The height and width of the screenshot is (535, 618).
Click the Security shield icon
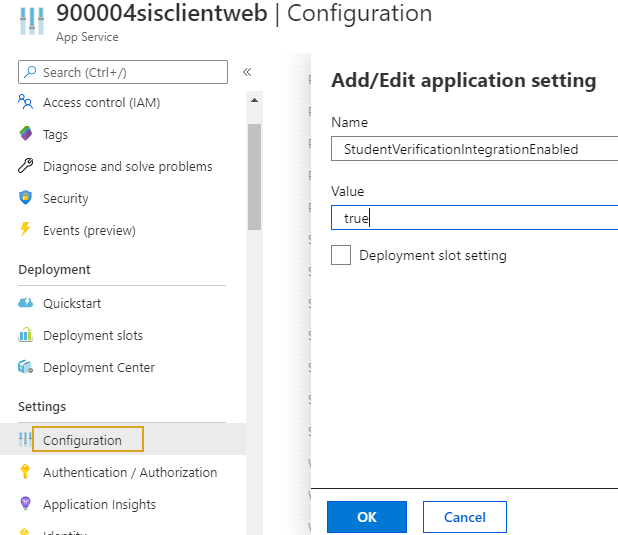click(x=26, y=198)
